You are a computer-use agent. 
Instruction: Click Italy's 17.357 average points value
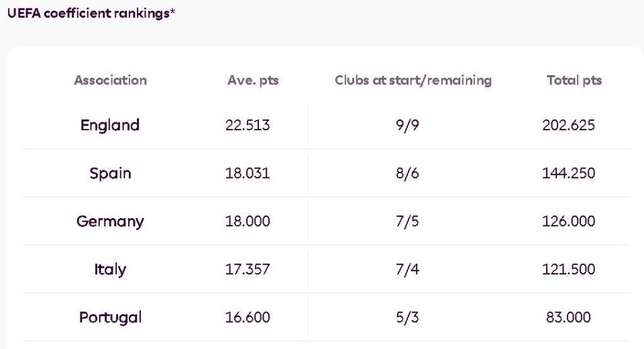point(248,269)
